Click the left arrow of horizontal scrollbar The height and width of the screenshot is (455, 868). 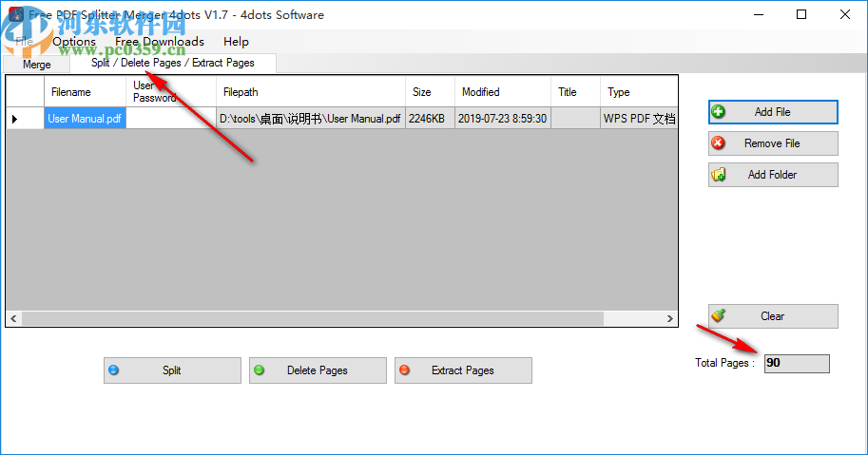14,318
